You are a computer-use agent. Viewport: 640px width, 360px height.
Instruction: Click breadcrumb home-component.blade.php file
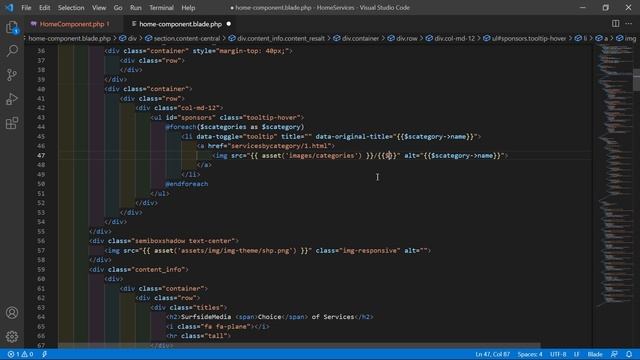point(69,38)
